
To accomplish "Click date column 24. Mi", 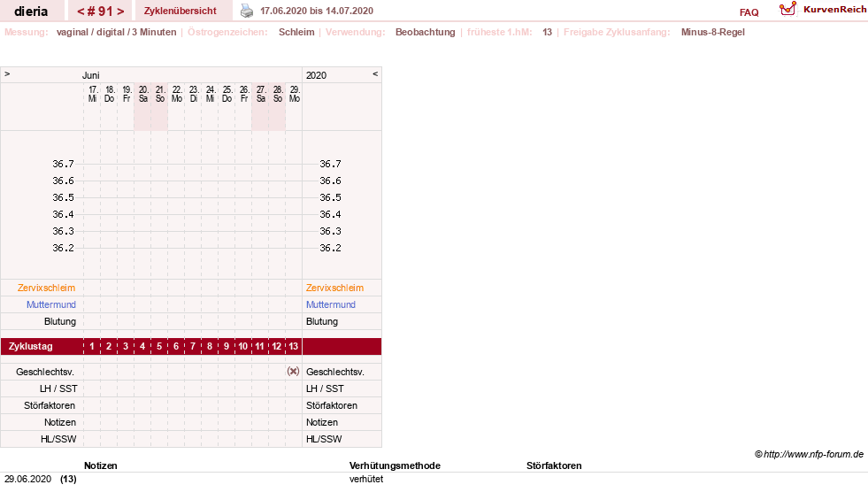I will (x=210, y=94).
